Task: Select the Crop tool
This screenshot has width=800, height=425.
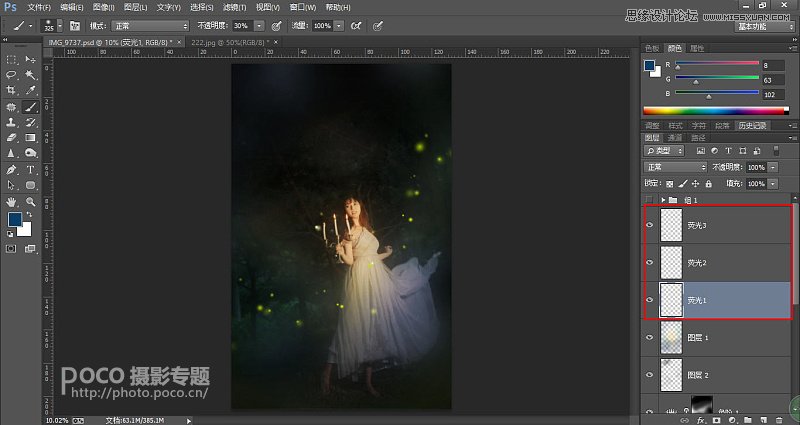Action: 11,89
